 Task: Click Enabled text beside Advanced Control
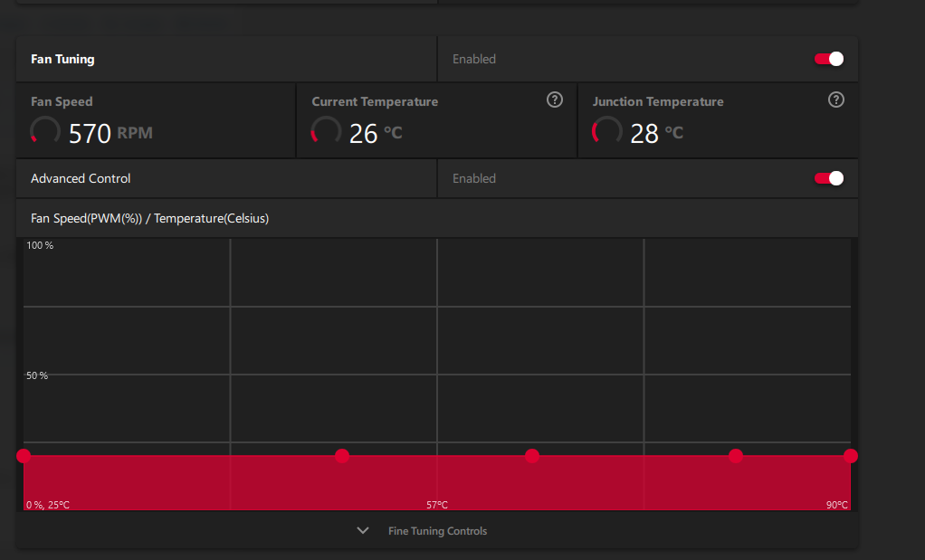point(474,178)
